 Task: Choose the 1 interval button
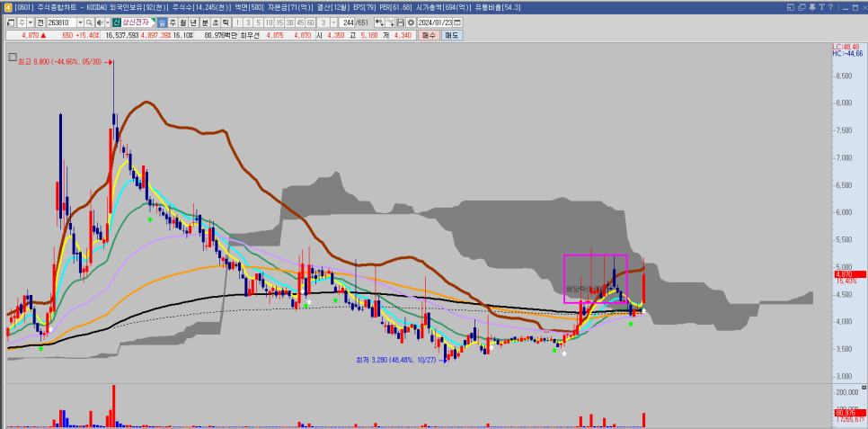[x=237, y=22]
